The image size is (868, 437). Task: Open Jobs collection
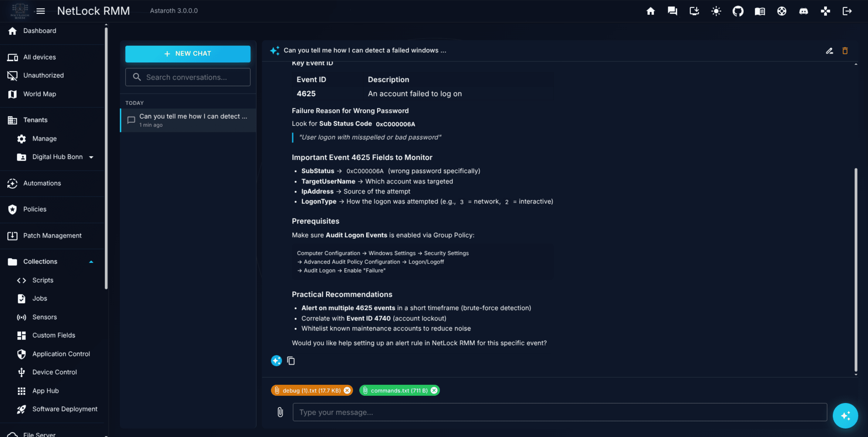tap(40, 298)
